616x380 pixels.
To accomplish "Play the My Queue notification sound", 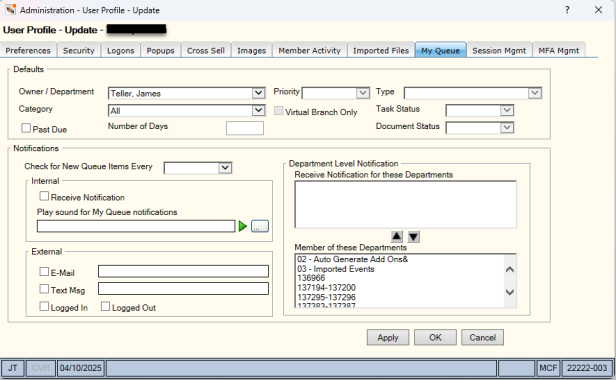I will coord(243,226).
